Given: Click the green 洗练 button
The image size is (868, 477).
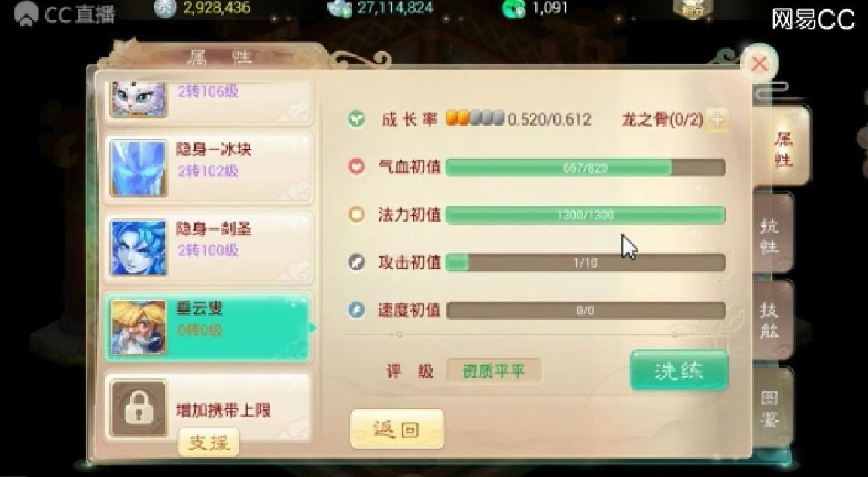Looking at the screenshot, I should pos(679,371).
